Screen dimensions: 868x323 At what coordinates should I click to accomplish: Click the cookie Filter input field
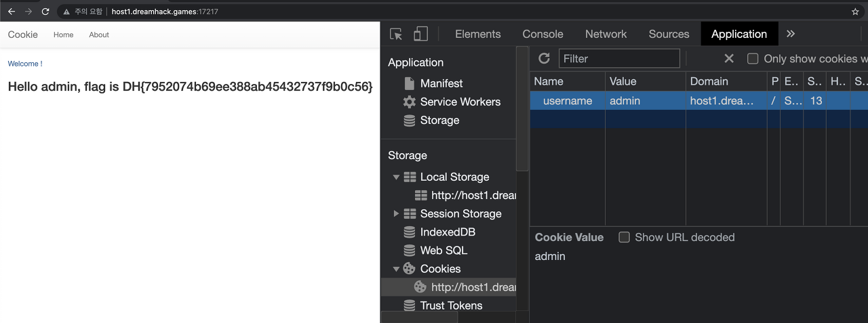click(x=619, y=59)
